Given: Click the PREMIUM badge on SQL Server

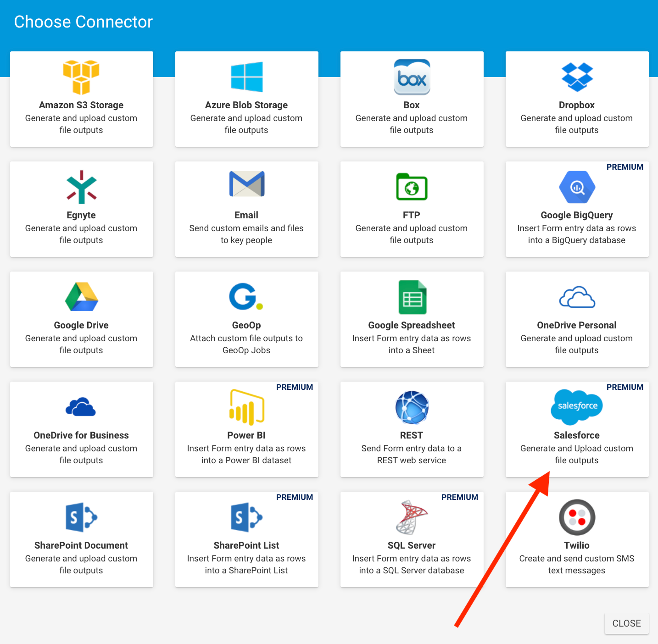Looking at the screenshot, I should (460, 497).
